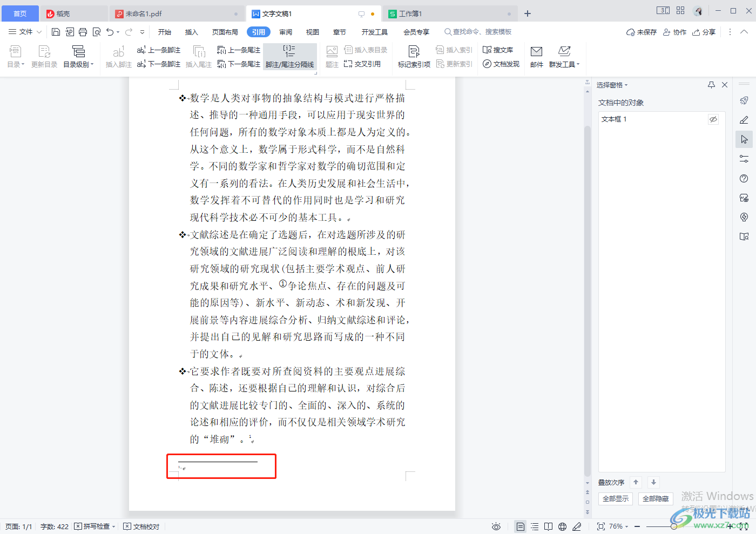
Task: Switch to the 未命名1.pdf document tab
Action: point(177,13)
